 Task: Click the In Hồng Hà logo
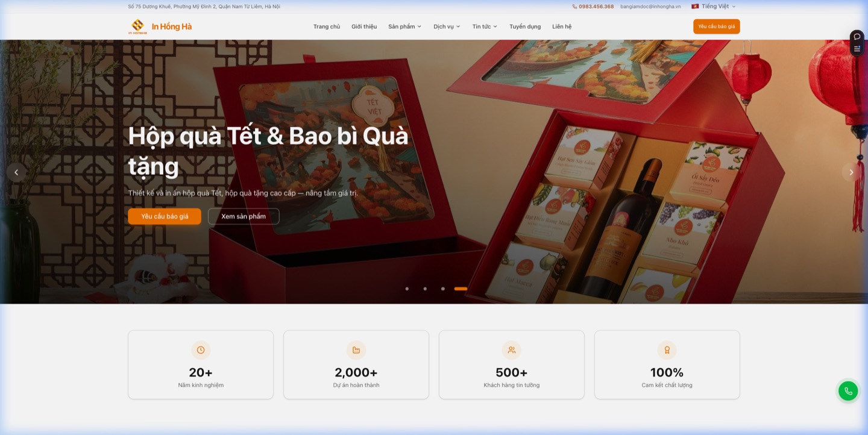click(x=159, y=27)
